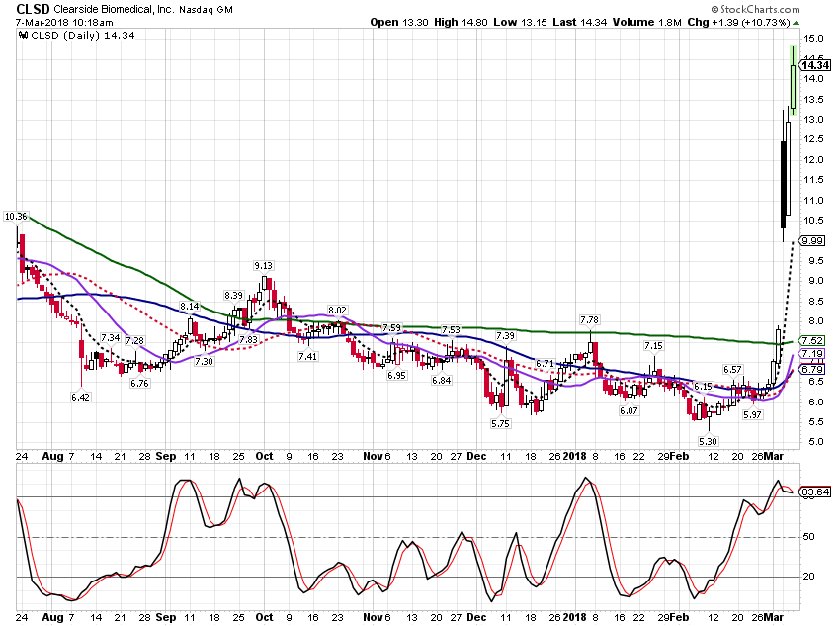Click the 9.99 dotted average price tag

click(x=812, y=241)
